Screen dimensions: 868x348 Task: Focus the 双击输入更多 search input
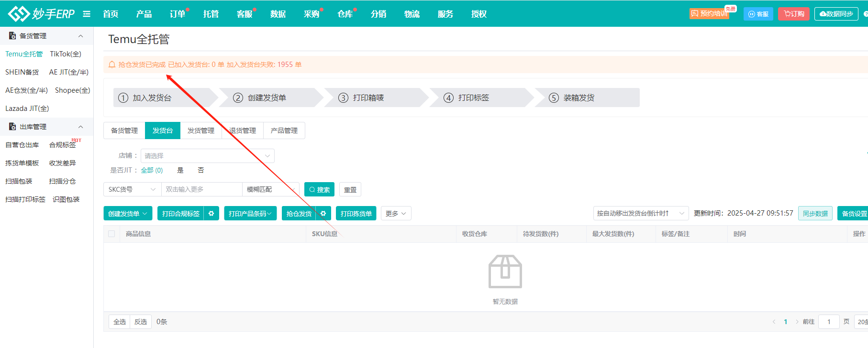[x=202, y=189]
